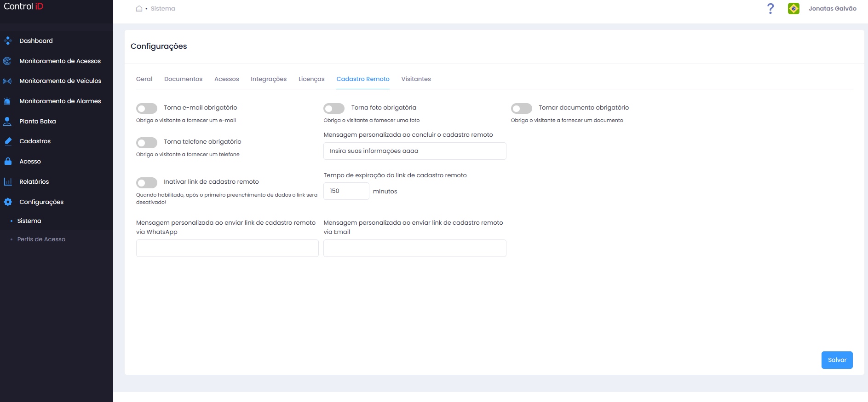The height and width of the screenshot is (402, 868).
Task: Open the Geral tab
Action: click(x=144, y=79)
